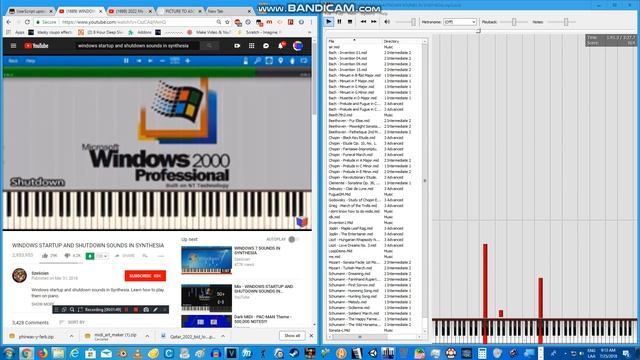Screen dimensions: 640x360
Task: Select Chopin - Funeral March.mid in the file list
Action: coord(351,155)
